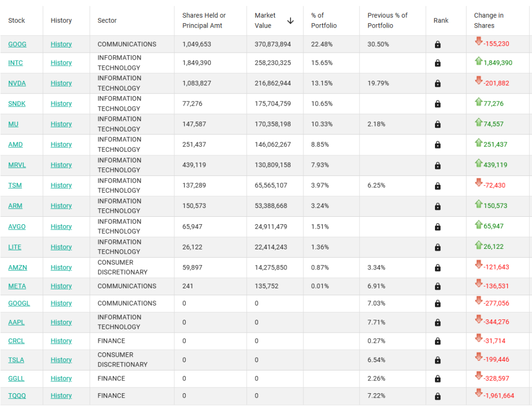Click the green up arrow beside 439,119
This screenshot has width=532, height=409.
tap(479, 163)
